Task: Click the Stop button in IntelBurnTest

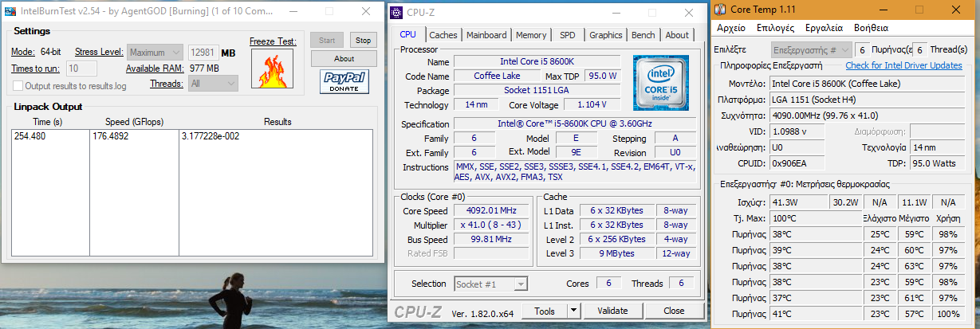Action: point(363,41)
